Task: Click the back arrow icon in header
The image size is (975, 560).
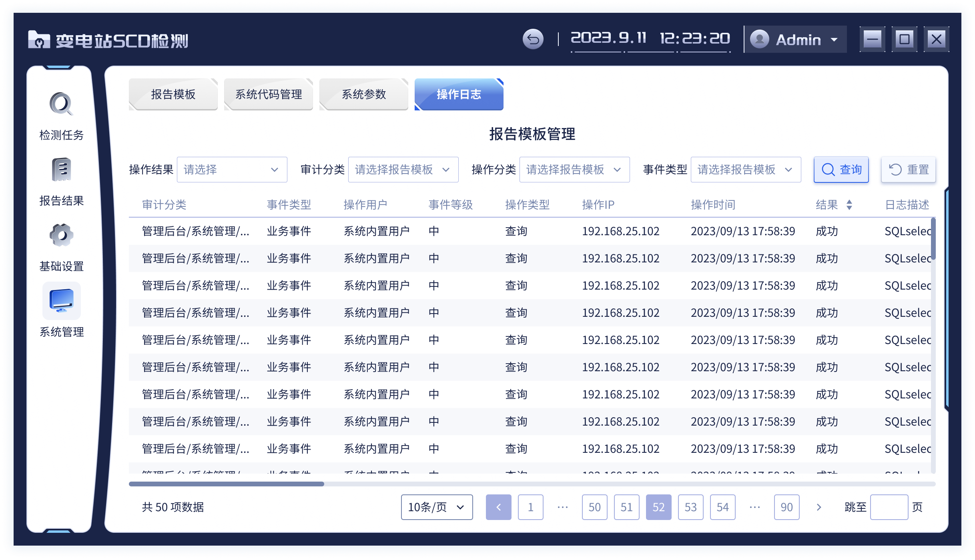Action: [x=533, y=39]
